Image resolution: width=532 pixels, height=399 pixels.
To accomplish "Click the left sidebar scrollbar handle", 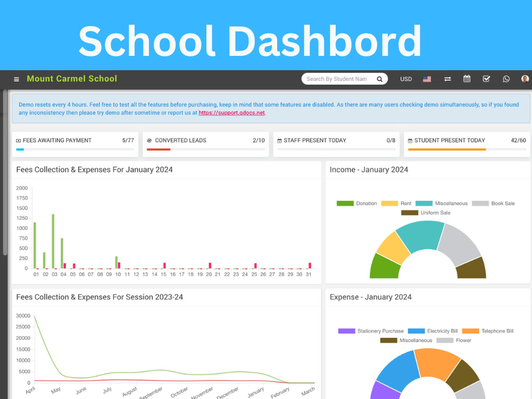I will 5,172.
